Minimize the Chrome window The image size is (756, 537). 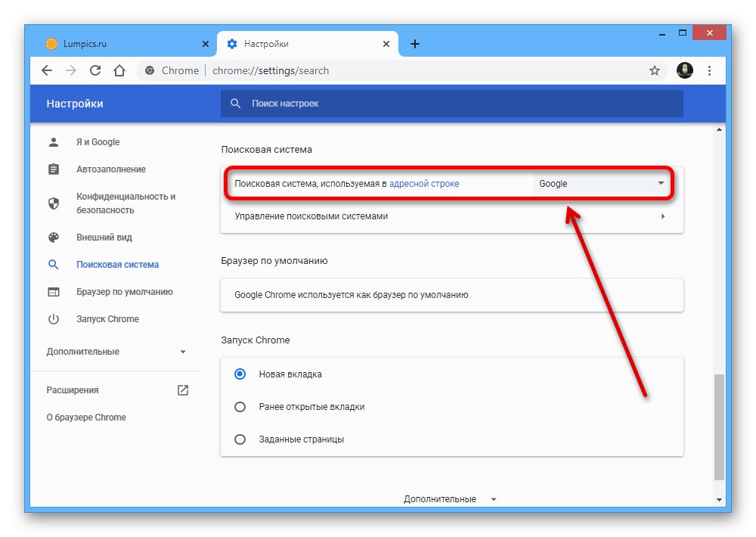(x=662, y=33)
